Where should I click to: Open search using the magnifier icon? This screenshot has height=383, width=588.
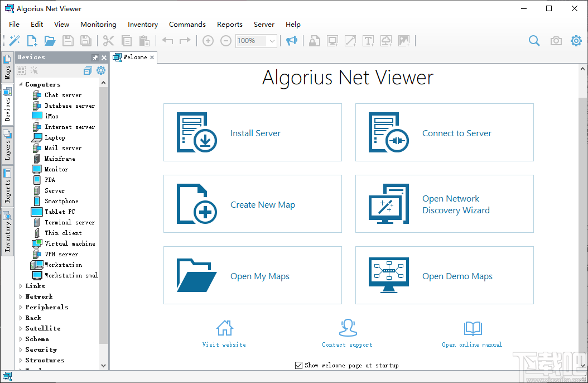click(533, 40)
